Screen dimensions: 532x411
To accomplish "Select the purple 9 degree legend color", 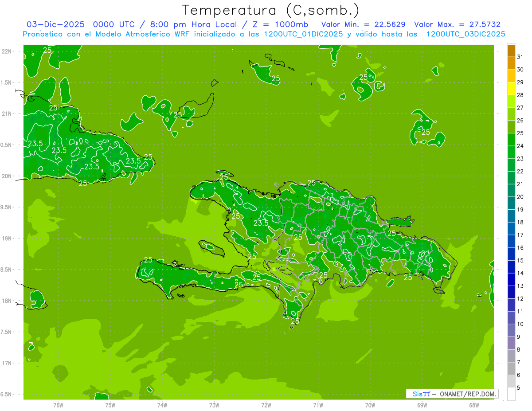I will pos(511,331).
